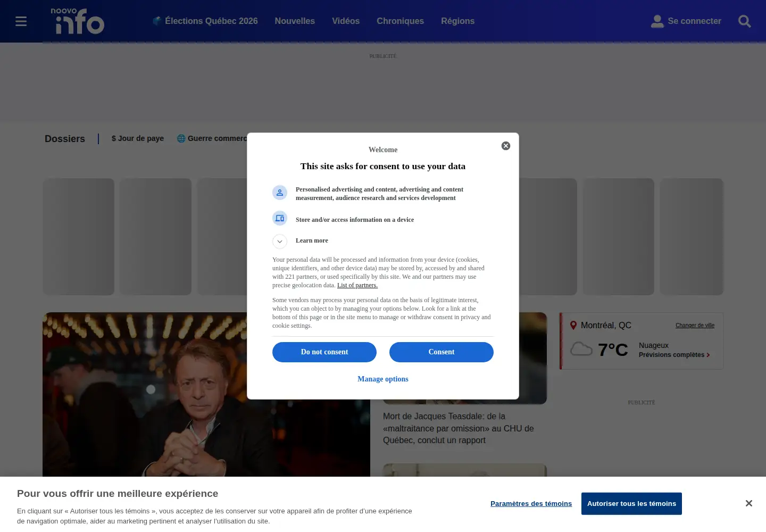
Task: Click the user profile icon
Action: (657, 21)
